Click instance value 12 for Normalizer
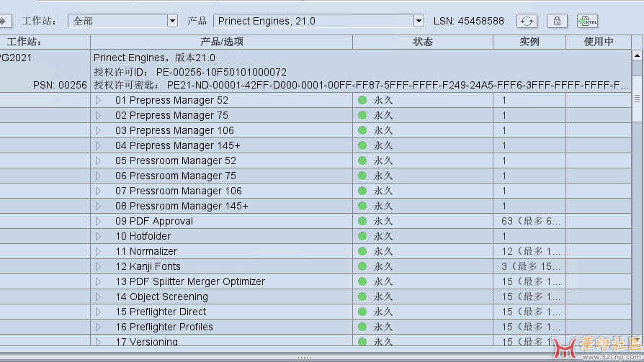This screenshot has width=644, height=362. (531, 251)
